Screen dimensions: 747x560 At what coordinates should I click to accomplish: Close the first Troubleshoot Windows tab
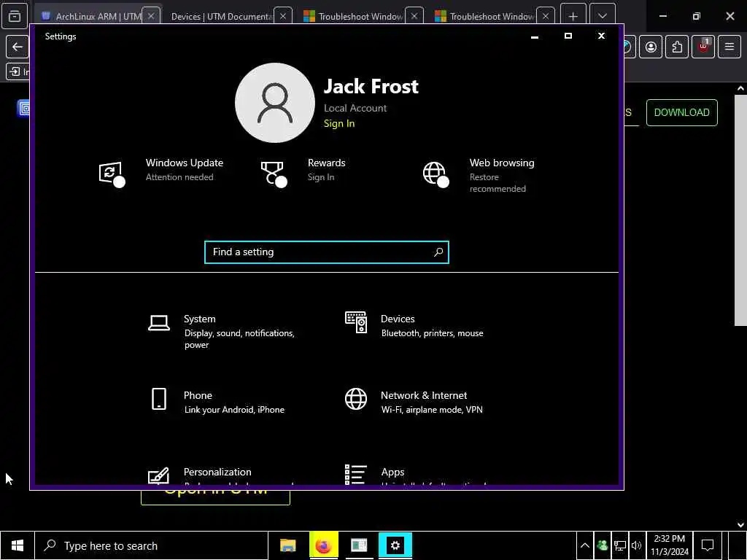[x=414, y=16]
